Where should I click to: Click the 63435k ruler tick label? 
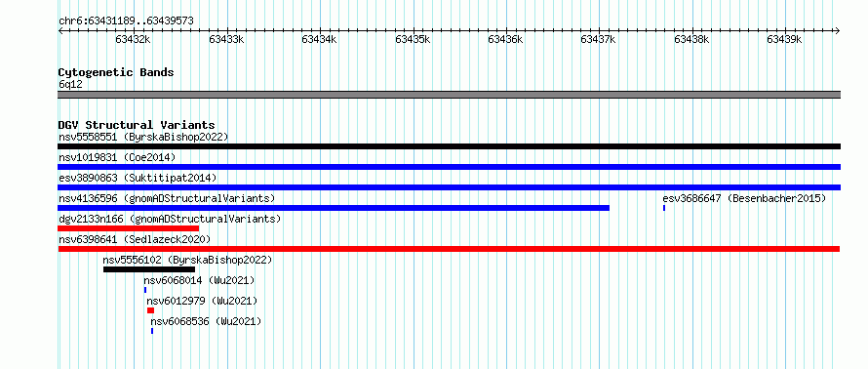coord(413,39)
